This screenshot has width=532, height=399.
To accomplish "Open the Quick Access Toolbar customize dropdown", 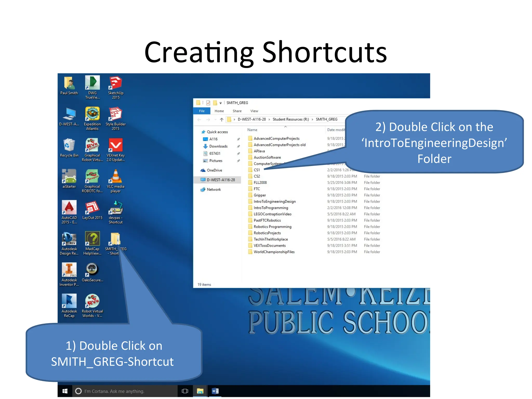I will (221, 103).
